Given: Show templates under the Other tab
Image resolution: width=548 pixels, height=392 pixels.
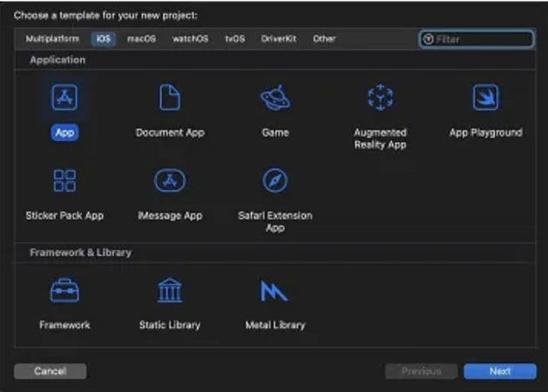Looking at the screenshot, I should 324,39.
